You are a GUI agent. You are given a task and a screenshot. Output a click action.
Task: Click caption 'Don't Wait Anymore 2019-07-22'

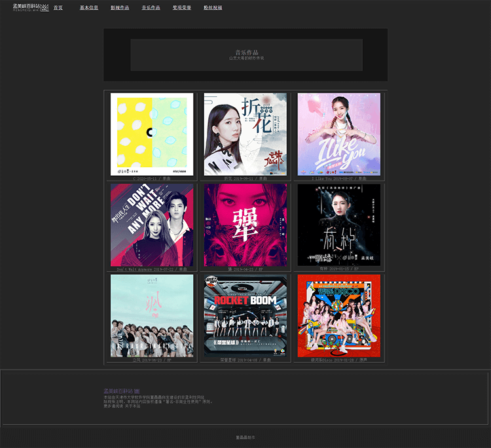coord(145,269)
